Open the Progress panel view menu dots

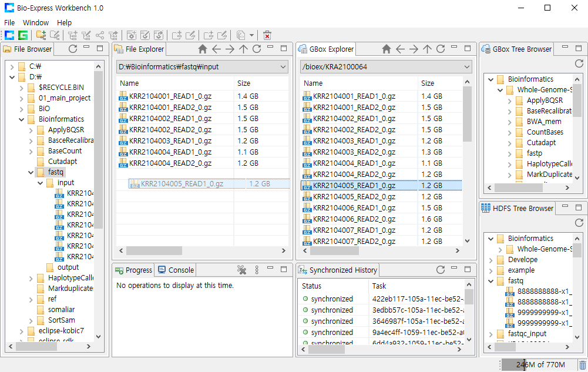[x=257, y=270]
